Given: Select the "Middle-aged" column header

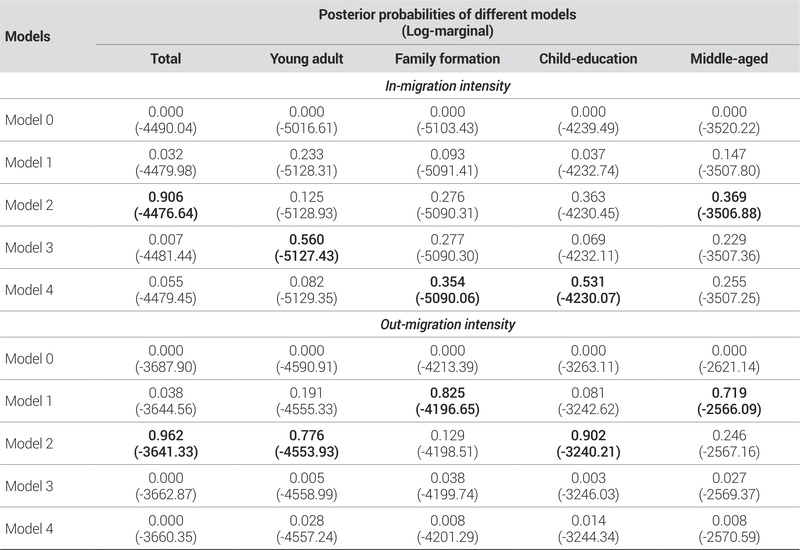Looking at the screenshot, I should pyautogui.click(x=729, y=59).
